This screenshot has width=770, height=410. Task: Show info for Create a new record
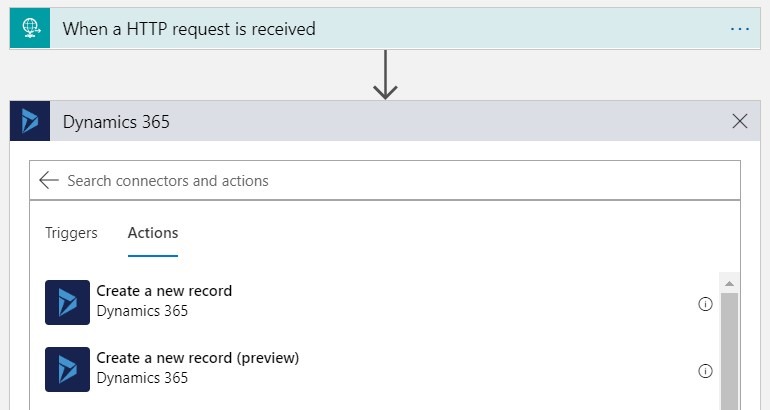pyautogui.click(x=705, y=304)
